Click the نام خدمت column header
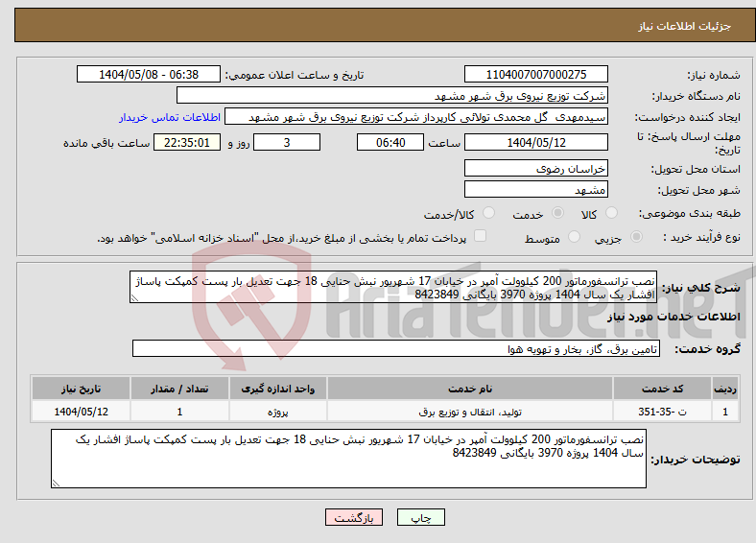Image resolution: width=756 pixels, height=543 pixels. 469,389
